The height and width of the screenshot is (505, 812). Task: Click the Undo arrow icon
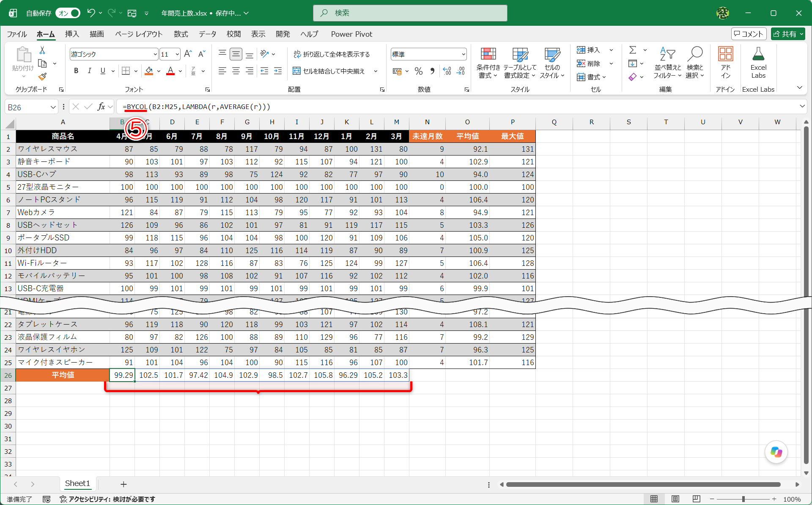91,13
